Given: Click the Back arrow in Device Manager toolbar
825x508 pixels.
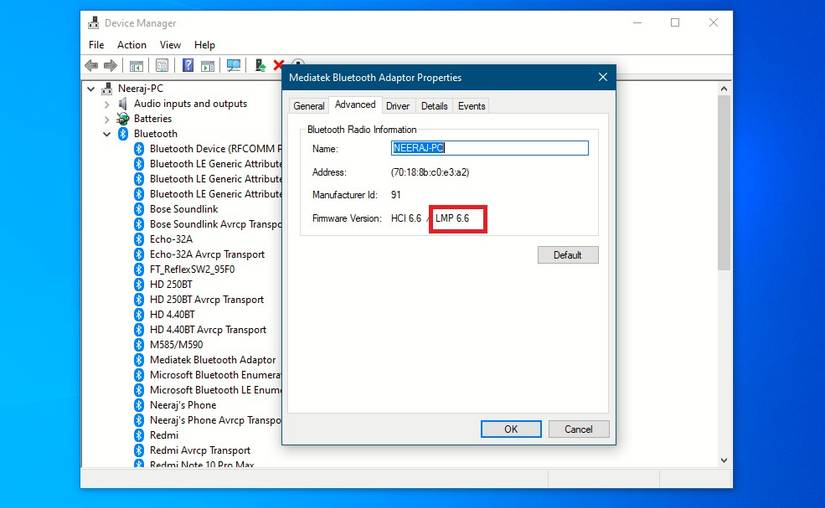Looking at the screenshot, I should point(92,66).
